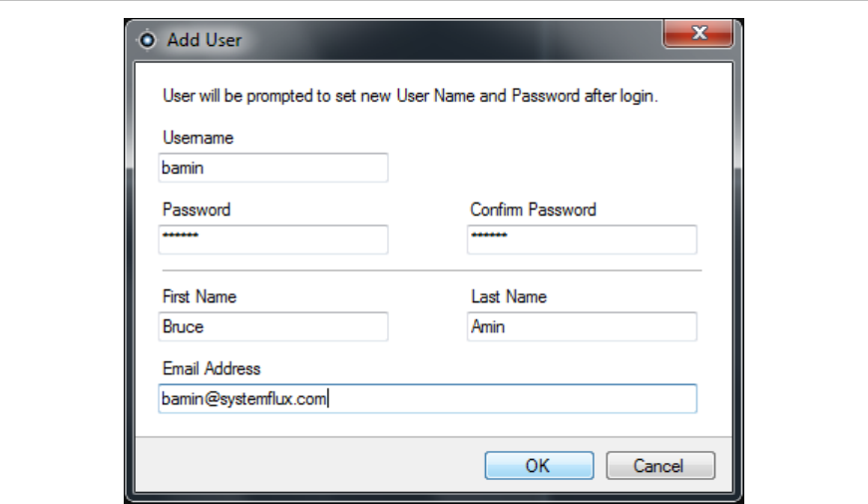The image size is (868, 504).
Task: Click the Add User dialog title icon
Action: 147,40
